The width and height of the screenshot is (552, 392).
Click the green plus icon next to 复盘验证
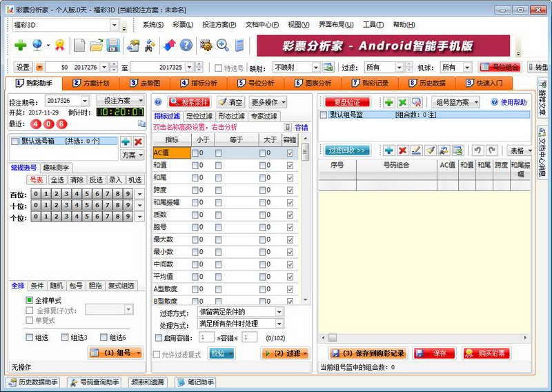point(388,103)
